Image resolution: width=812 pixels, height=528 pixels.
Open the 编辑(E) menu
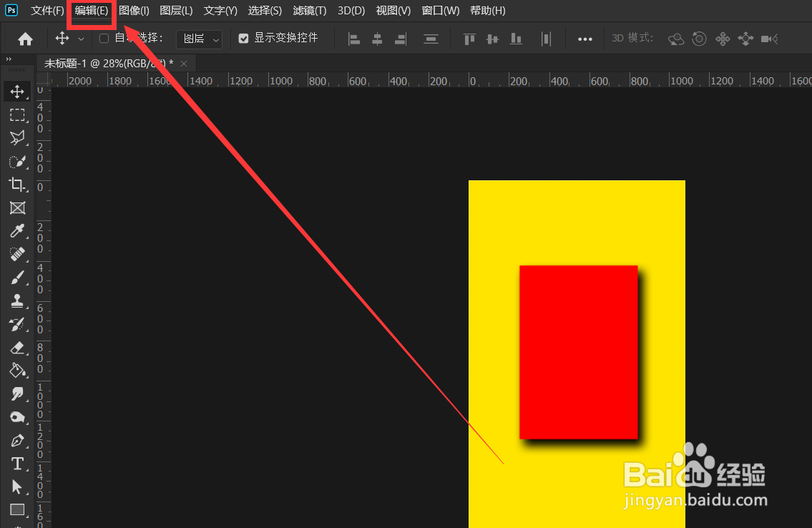point(91,10)
